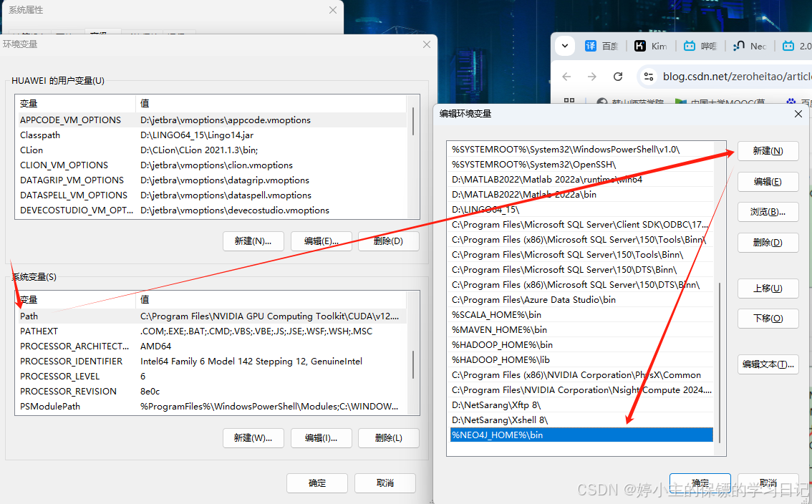Close the 环境变量 dialog
The width and height of the screenshot is (812, 504).
tap(427, 44)
